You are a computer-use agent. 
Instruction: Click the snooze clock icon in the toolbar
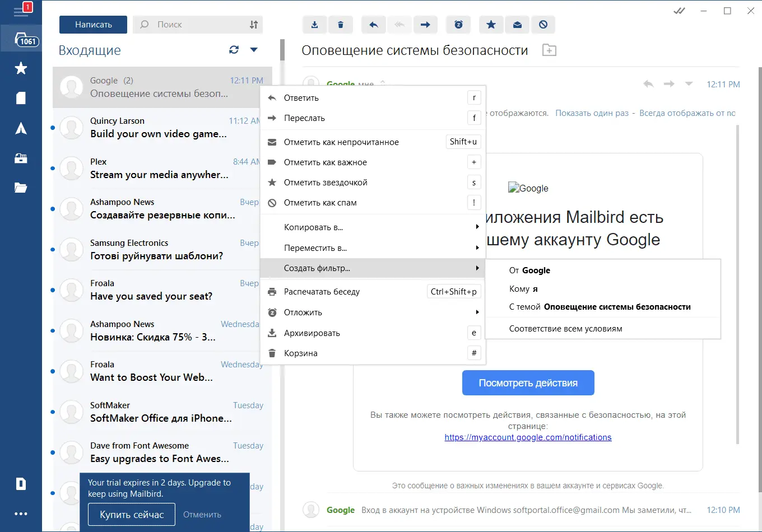point(458,25)
